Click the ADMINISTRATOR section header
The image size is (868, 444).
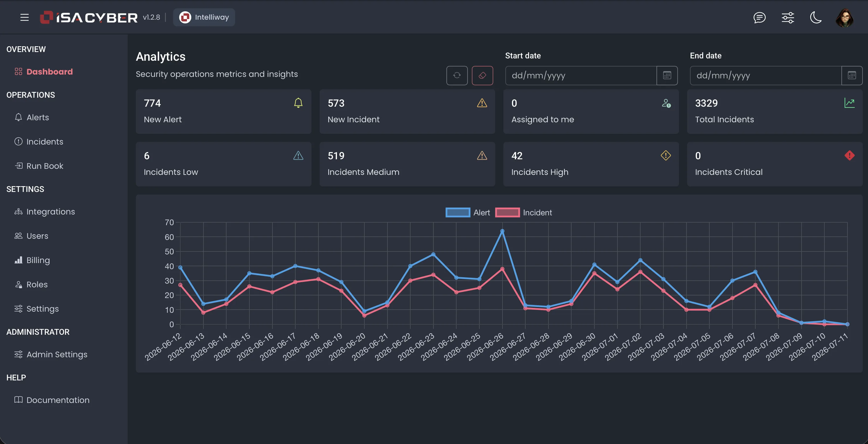click(x=38, y=332)
